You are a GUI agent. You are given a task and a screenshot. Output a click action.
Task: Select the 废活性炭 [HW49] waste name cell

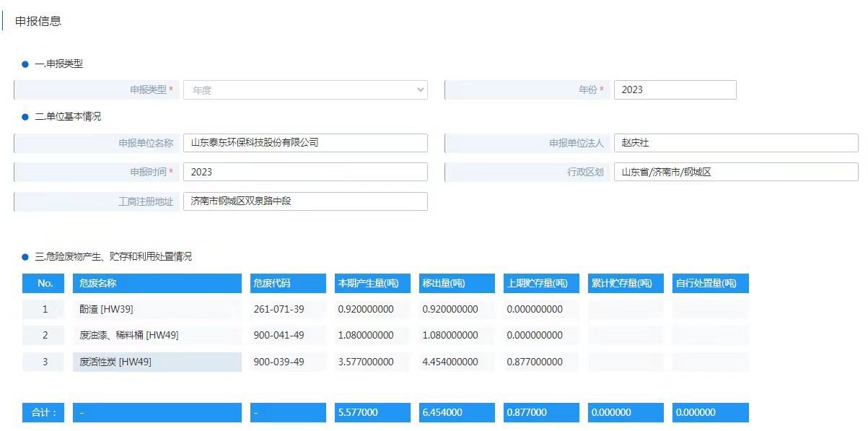click(157, 362)
